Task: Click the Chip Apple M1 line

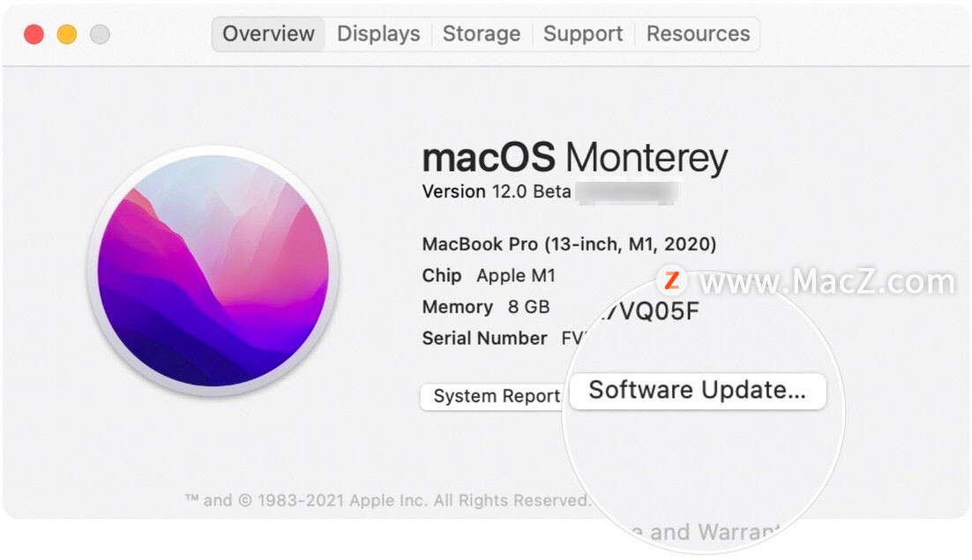Action: pos(489,276)
